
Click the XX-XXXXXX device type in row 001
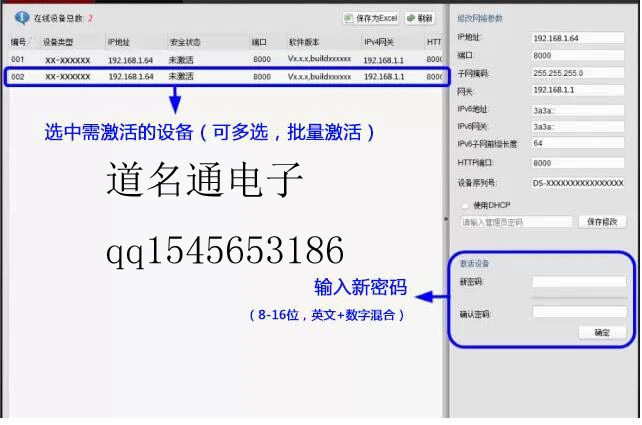68,60
